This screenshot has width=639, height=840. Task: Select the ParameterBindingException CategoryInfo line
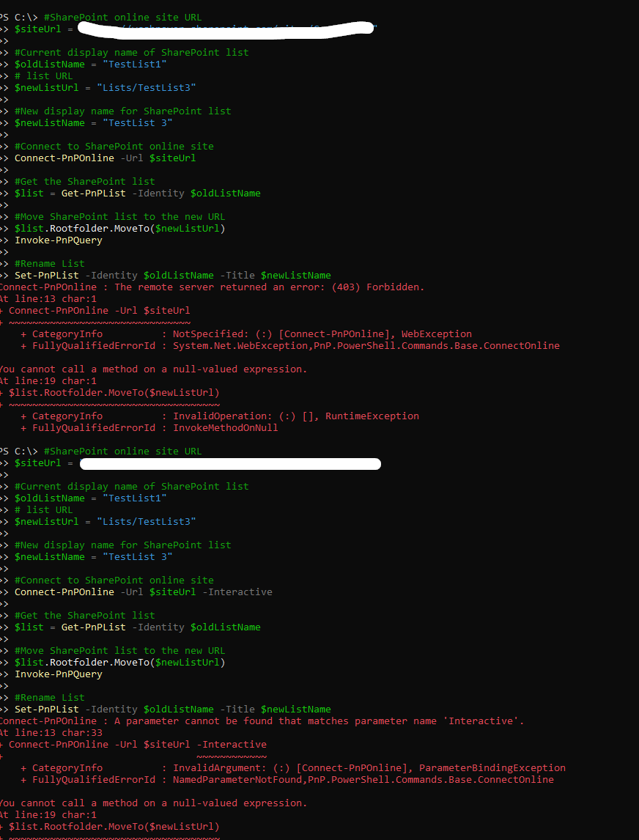[293, 768]
